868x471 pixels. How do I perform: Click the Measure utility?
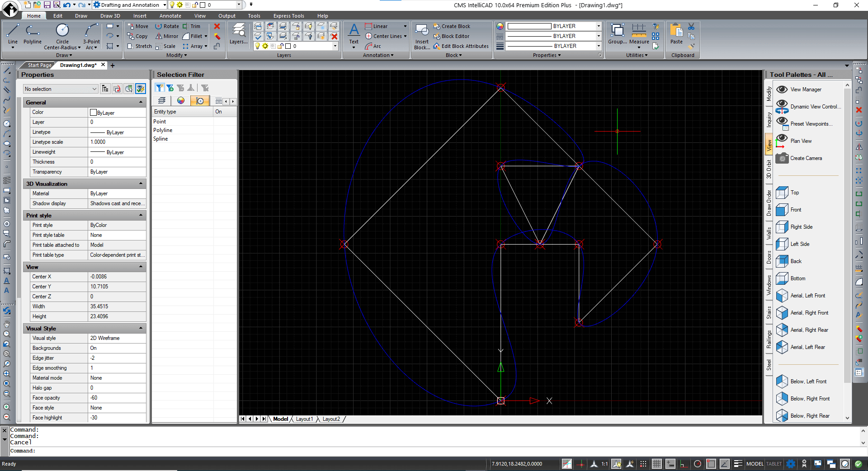tap(639, 35)
